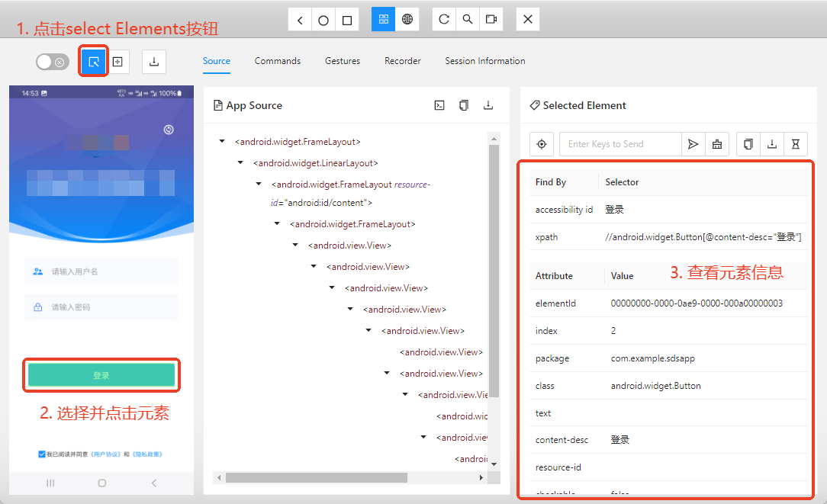Quit session with the X button
827x504 pixels.
(x=527, y=20)
